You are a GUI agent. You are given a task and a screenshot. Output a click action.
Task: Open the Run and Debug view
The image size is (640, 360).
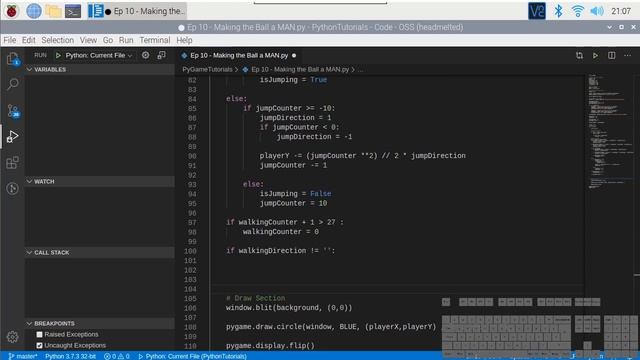pos(13,137)
